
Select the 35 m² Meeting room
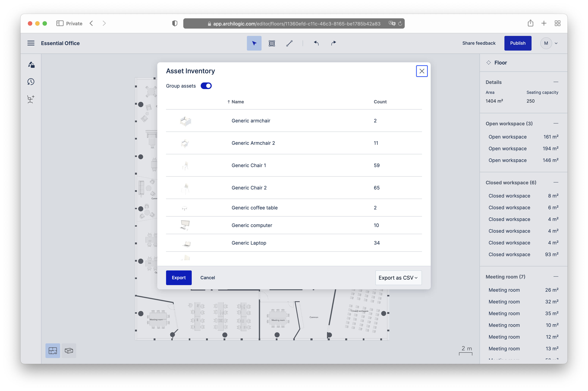point(523,313)
